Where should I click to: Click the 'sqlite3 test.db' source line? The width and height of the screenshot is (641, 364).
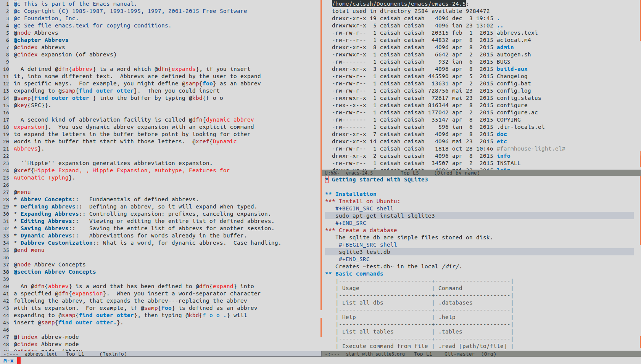pyautogui.click(x=479, y=252)
